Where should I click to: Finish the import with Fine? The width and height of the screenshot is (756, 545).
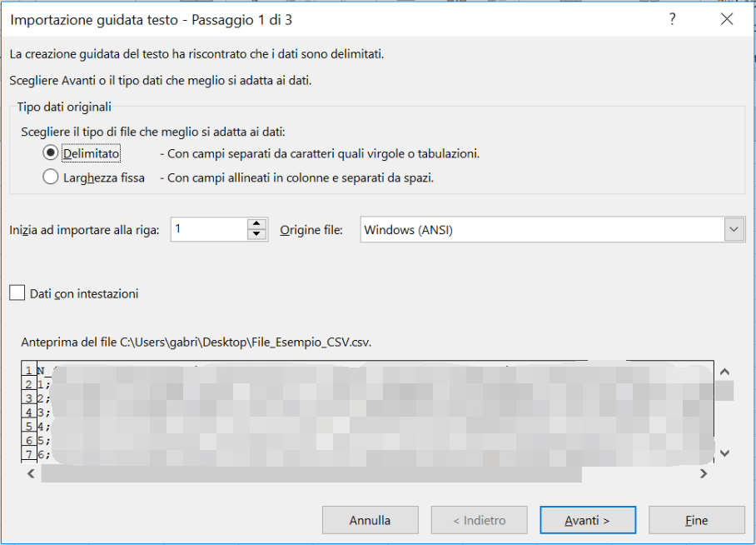click(696, 519)
